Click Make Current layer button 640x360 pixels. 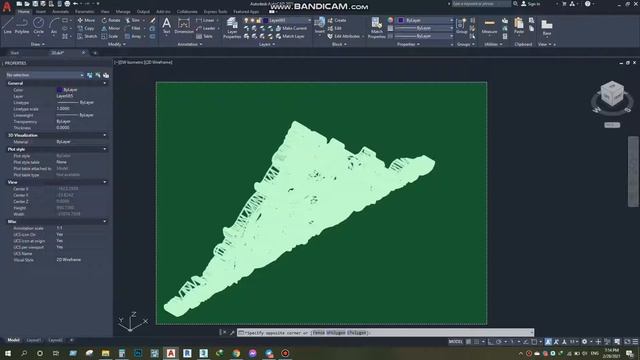(291, 28)
